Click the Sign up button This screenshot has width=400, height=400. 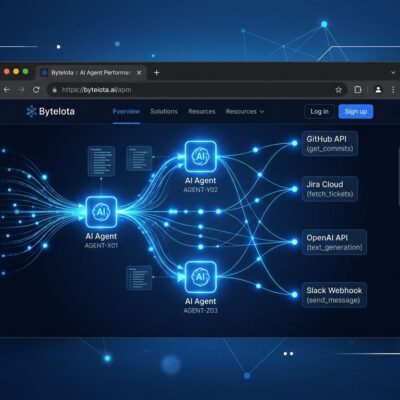356,112
